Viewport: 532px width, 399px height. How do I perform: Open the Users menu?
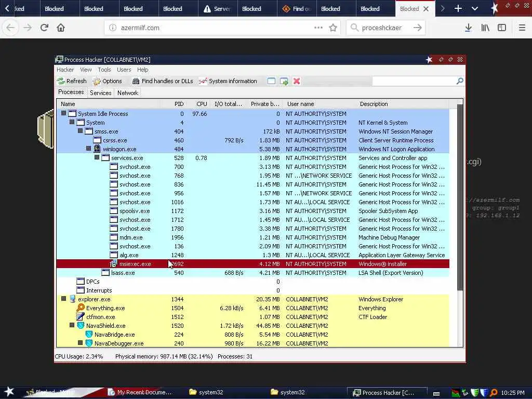pyautogui.click(x=124, y=70)
